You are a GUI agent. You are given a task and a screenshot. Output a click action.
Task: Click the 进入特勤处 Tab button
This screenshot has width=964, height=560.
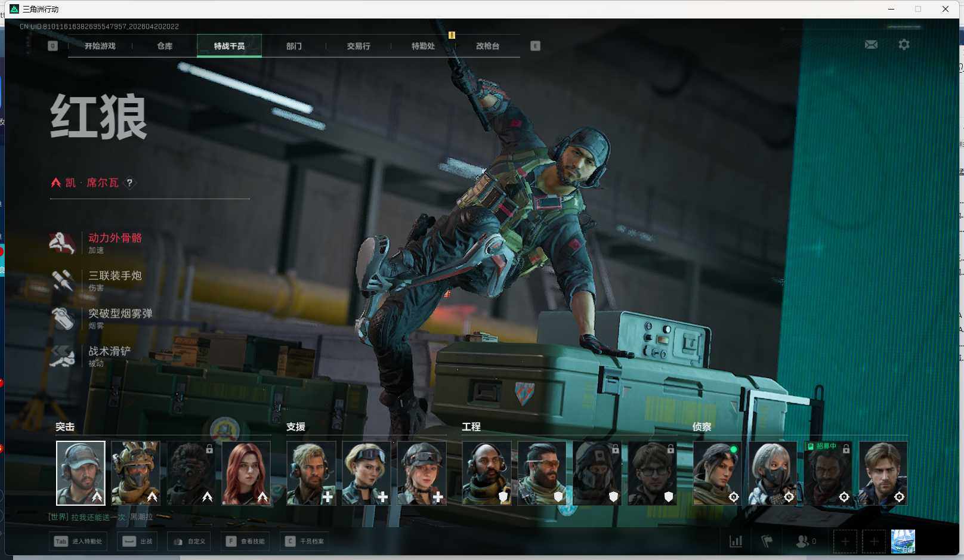point(79,542)
